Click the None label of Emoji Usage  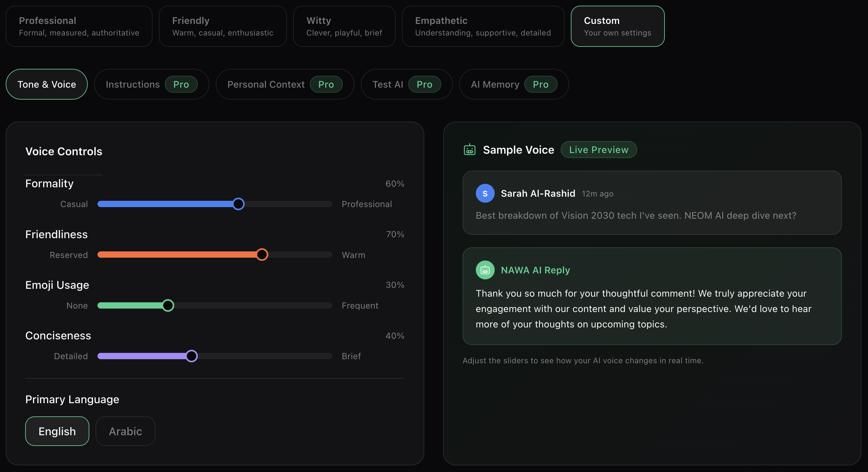pyautogui.click(x=77, y=305)
